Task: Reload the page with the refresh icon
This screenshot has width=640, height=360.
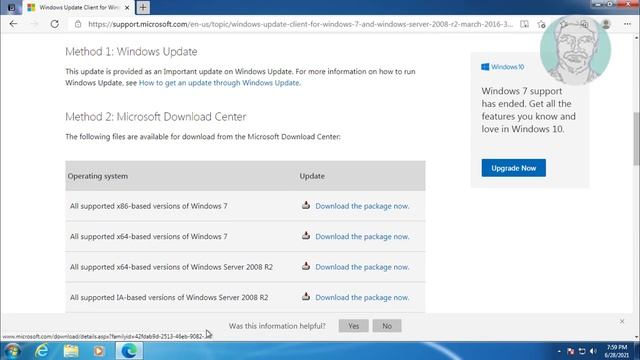Action: tap(54, 24)
